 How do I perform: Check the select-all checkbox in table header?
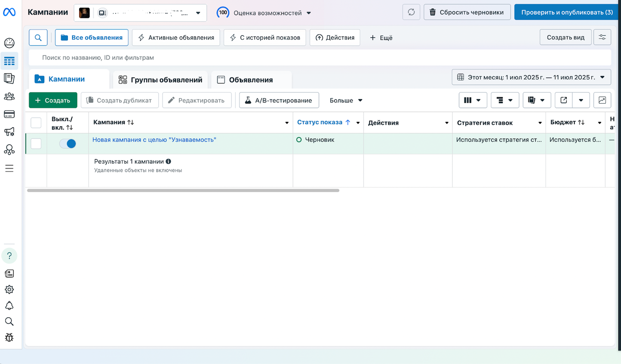tap(36, 122)
